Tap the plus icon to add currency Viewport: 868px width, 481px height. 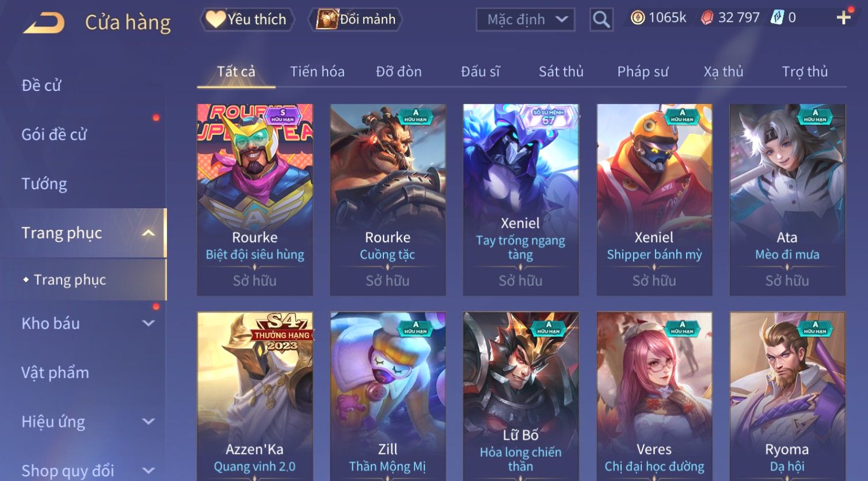pyautogui.click(x=844, y=18)
